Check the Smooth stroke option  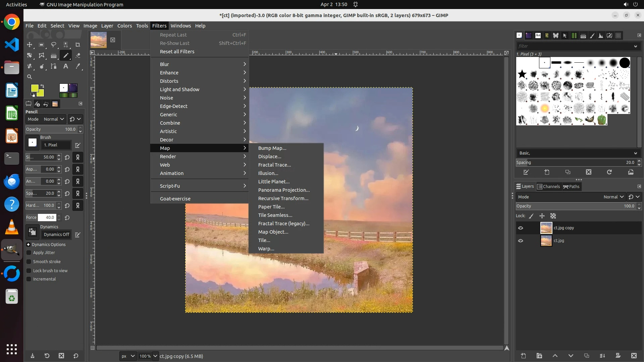(x=29, y=262)
